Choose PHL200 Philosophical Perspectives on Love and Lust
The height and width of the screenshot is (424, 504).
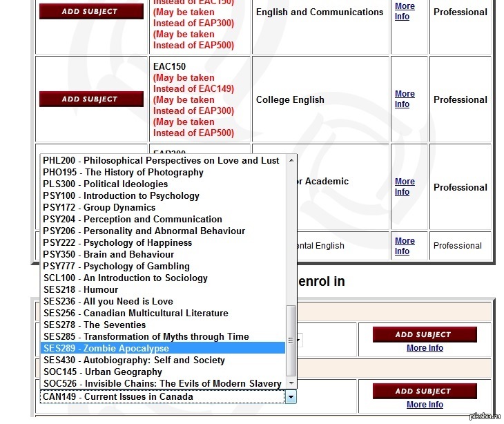pyautogui.click(x=161, y=160)
